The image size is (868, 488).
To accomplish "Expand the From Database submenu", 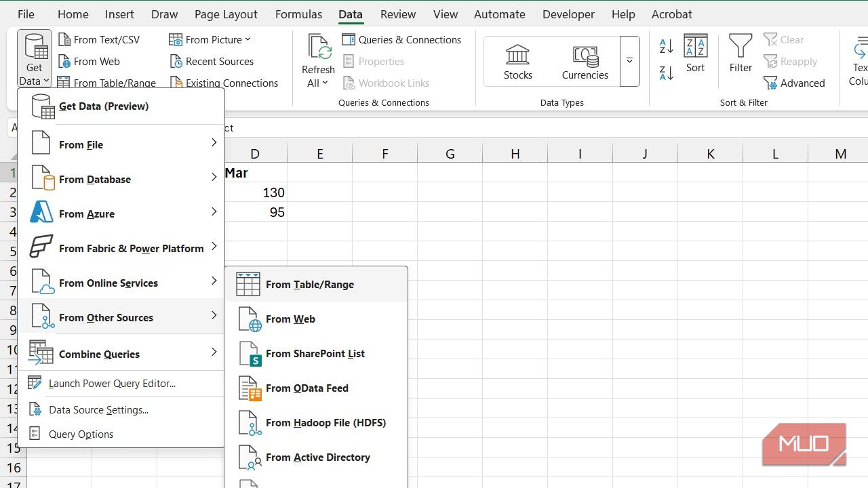I will click(x=121, y=179).
